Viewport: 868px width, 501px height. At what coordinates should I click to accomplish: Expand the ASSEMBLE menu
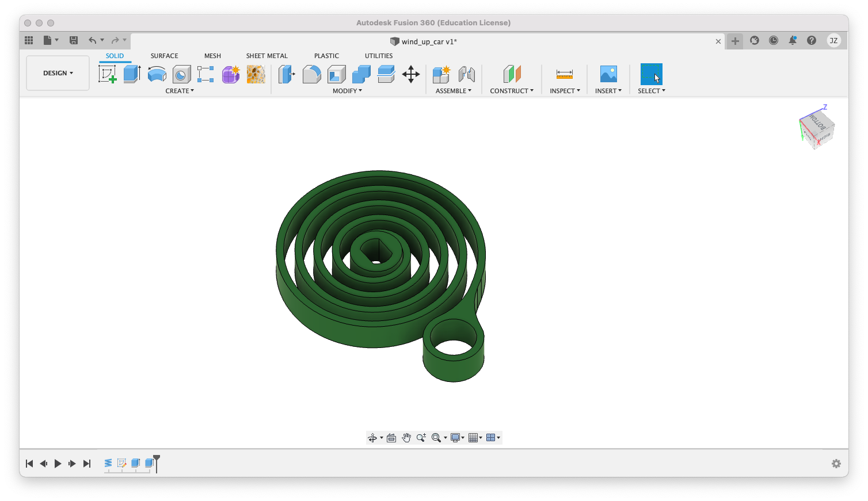(x=454, y=91)
